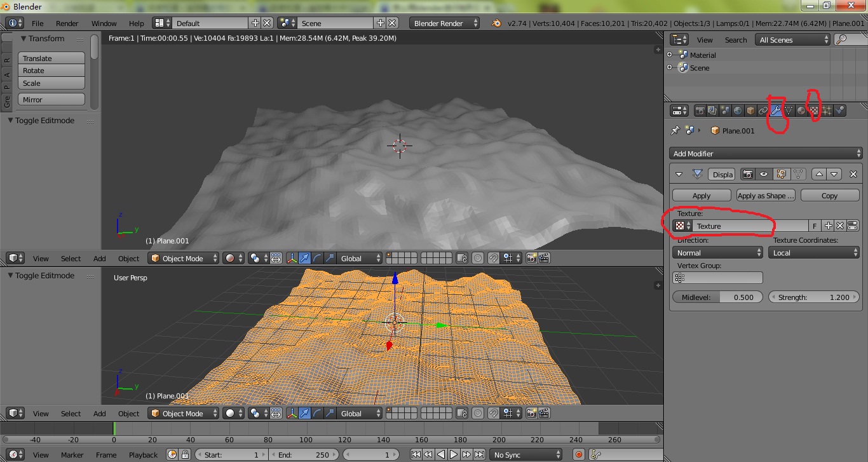This screenshot has height=462, width=868.
Task: Click OpenGL render animation clapper in rendered viewport
Action: point(544,259)
